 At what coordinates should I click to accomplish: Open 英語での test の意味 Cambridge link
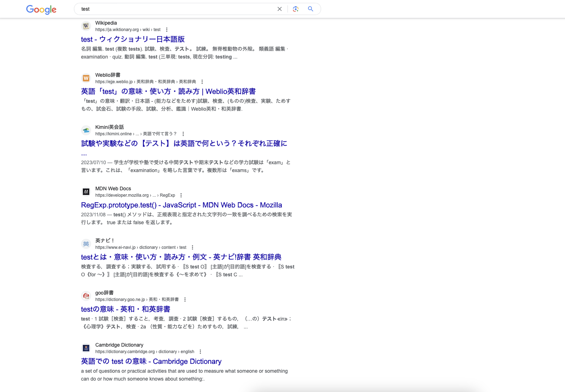pyautogui.click(x=151, y=361)
